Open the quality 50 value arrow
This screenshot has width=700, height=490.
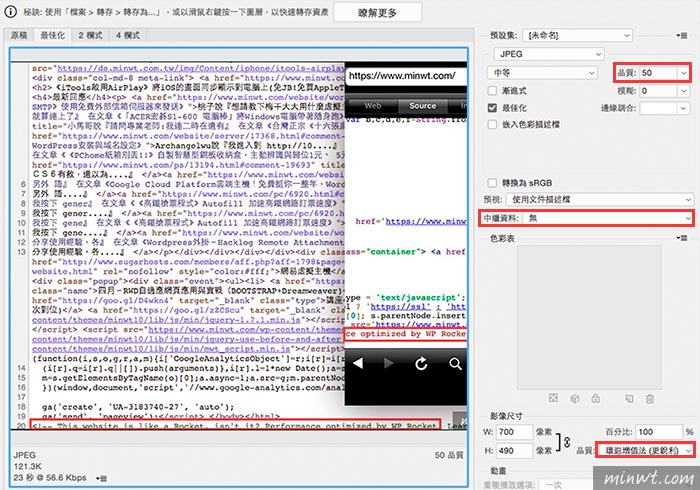point(684,73)
